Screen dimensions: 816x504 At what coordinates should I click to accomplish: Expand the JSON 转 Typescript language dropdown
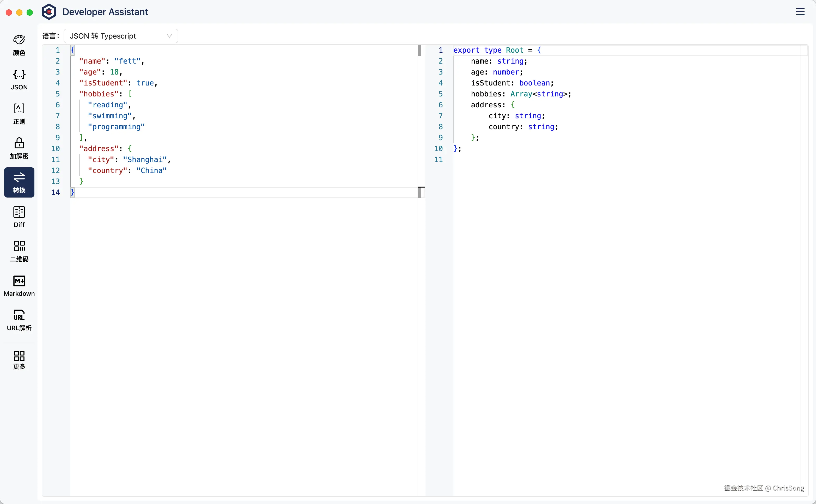click(x=120, y=36)
